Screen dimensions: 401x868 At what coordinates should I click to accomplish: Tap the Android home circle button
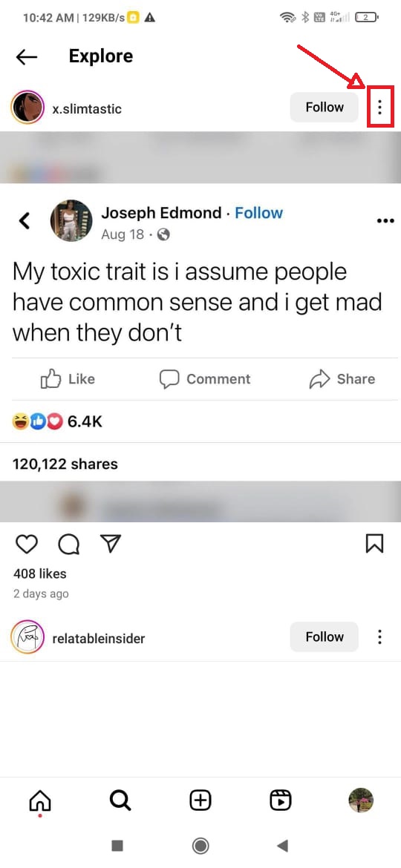pos(200,845)
